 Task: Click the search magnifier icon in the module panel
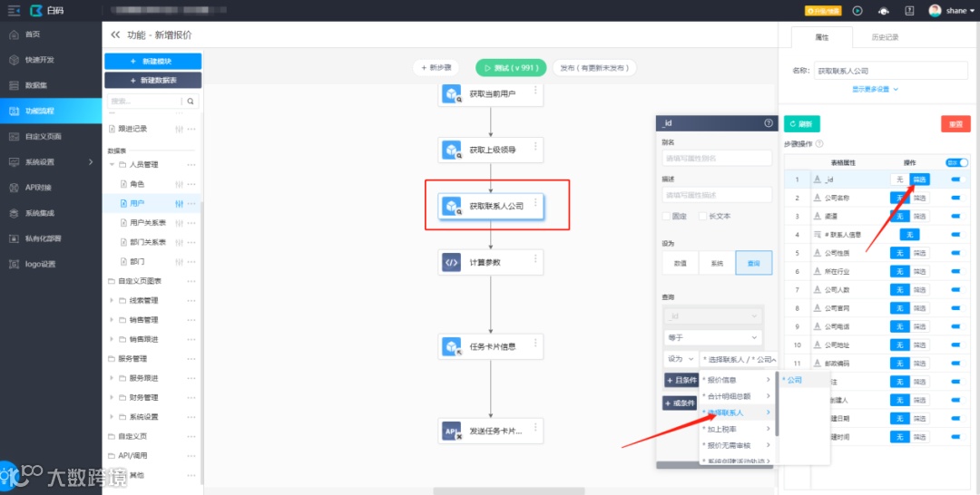click(191, 102)
